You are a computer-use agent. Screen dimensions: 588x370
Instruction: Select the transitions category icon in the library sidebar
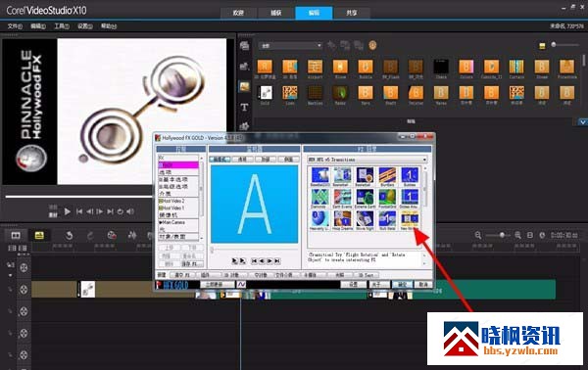point(244,87)
